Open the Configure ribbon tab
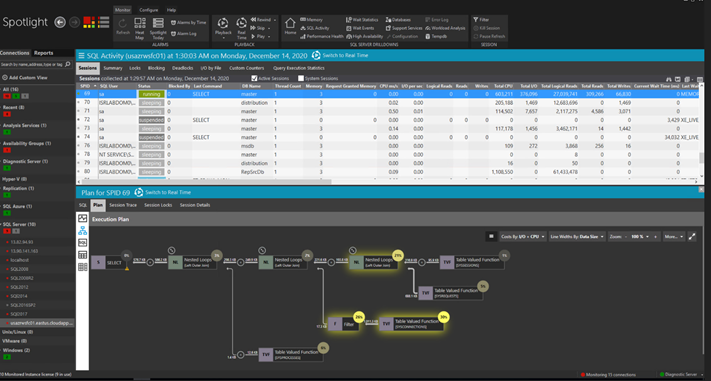The image size is (711, 381). coord(149,10)
